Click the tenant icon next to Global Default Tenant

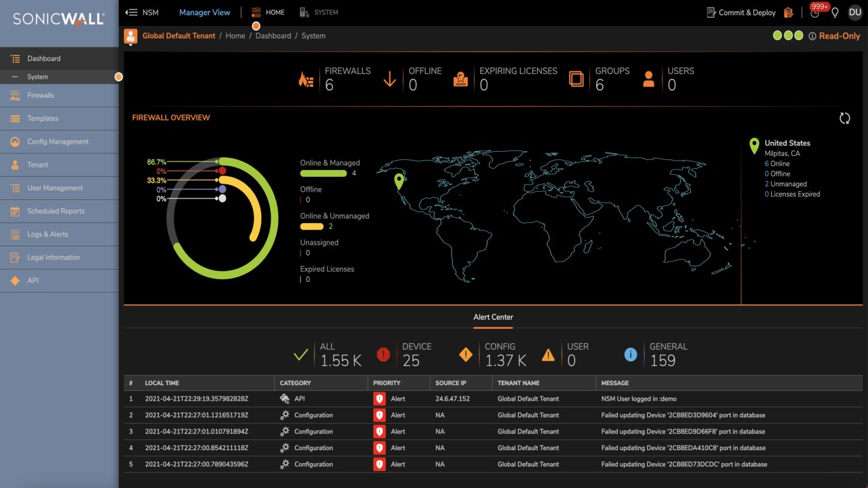tap(131, 36)
